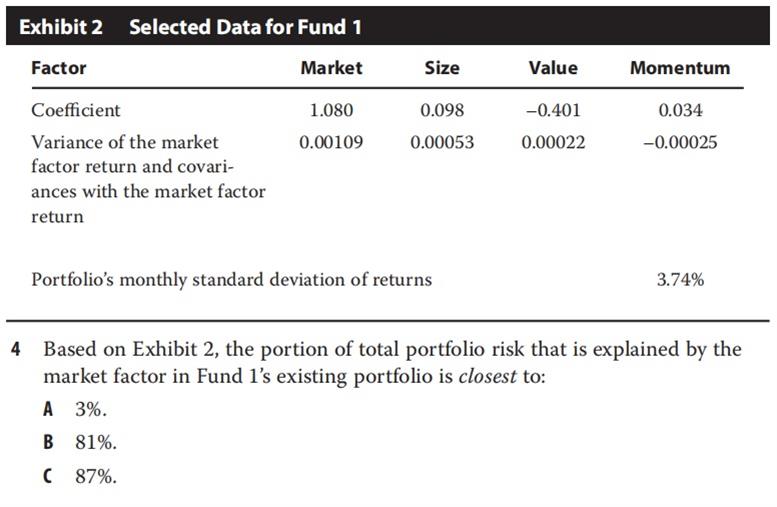Select the Size coefficient value 0.098
Viewport: 777px width, 507px height.
442,110
